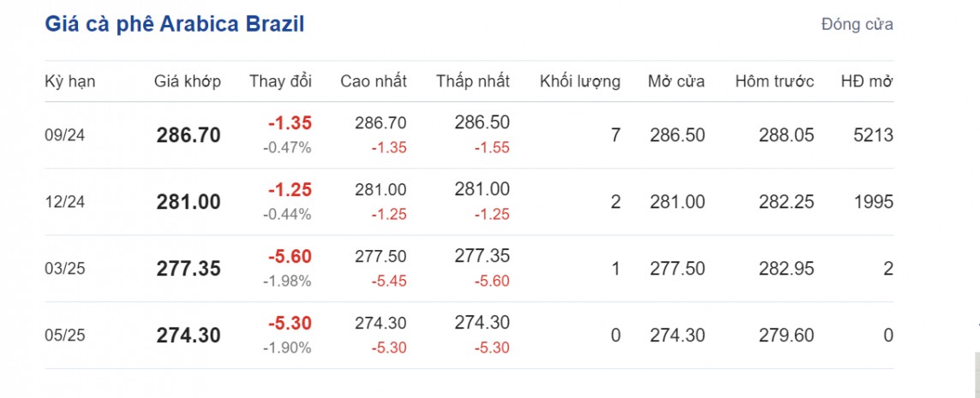980x398 pixels.
Task: Click the 277.35 matched price
Action: (x=188, y=269)
